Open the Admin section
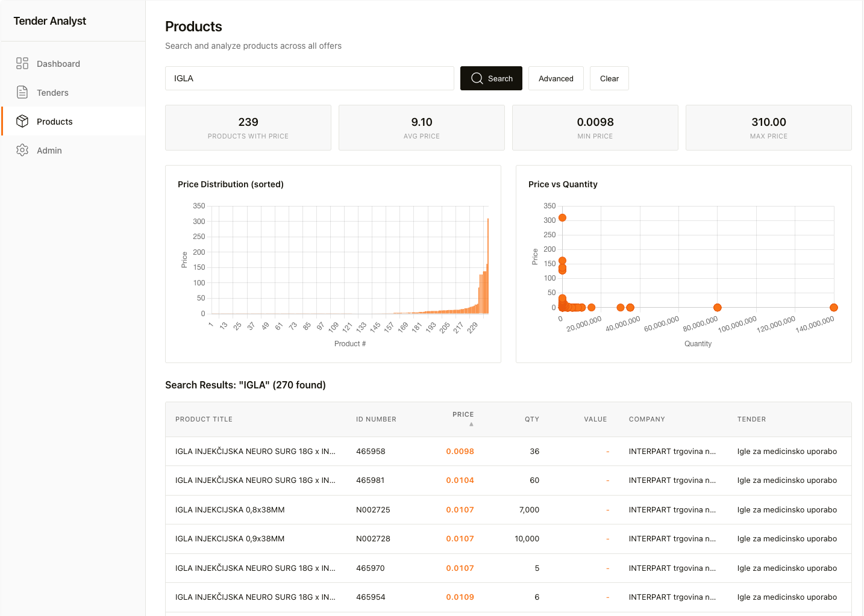864x616 pixels. [74, 151]
